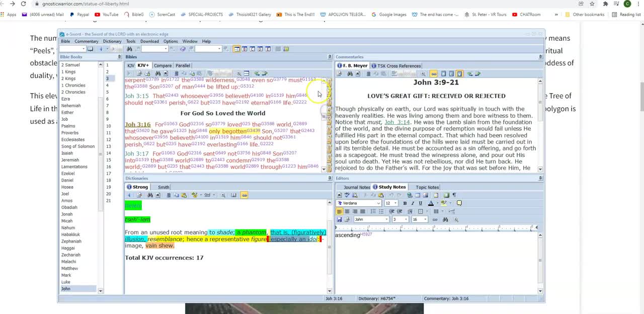
Task: Switch to the Smith dictionary tab
Action: coord(164,187)
